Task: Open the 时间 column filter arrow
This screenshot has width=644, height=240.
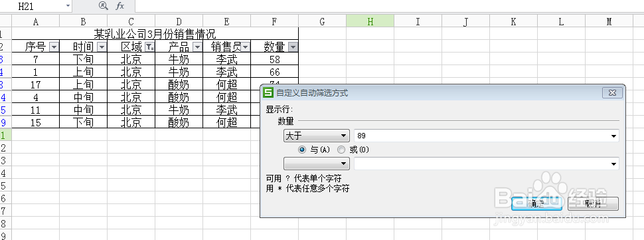Action: point(102,47)
